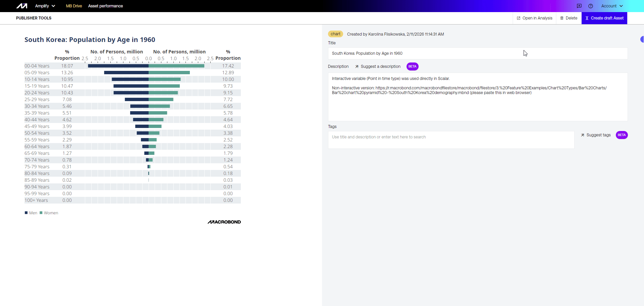Click the purple circle at the right edge
Image resolution: width=644 pixels, height=306 pixels.
[642, 39]
